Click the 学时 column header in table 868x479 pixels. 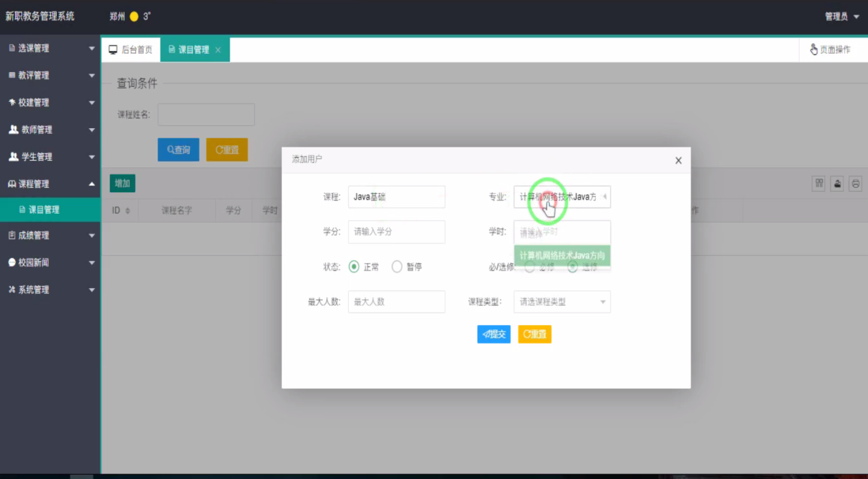[270, 211]
